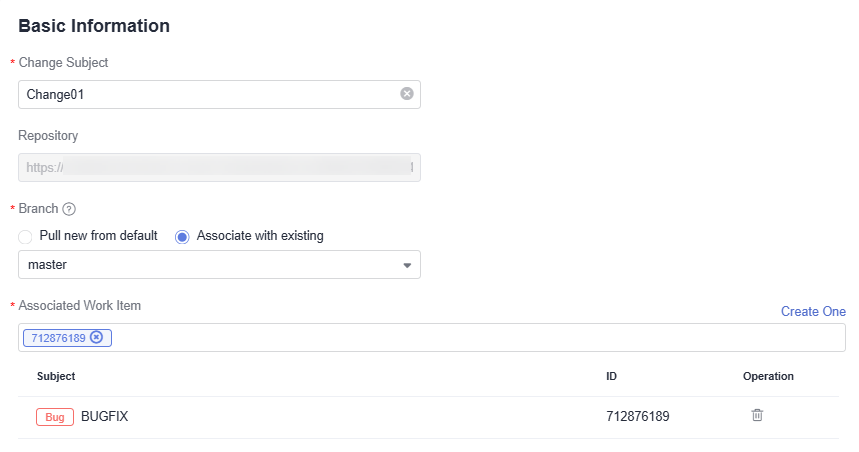Click the ID 712876189 in table row
This screenshot has width=859, height=452.
click(637, 416)
